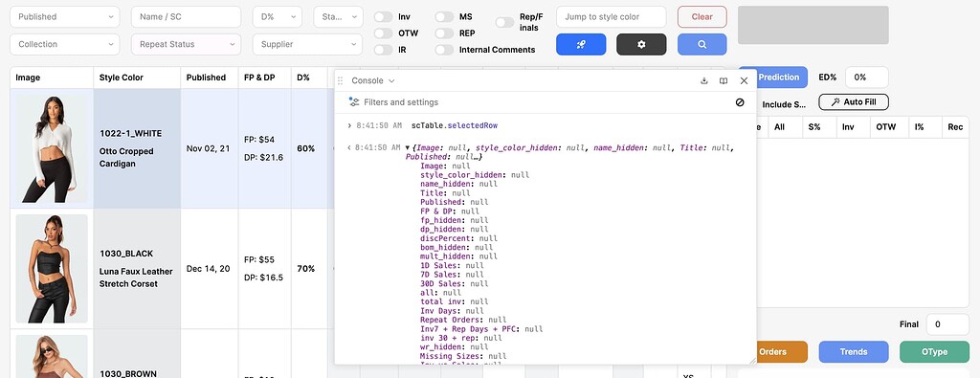The width and height of the screenshot is (980, 378).
Task: Expand the Console panel selector dropdown
Action: coord(373,80)
